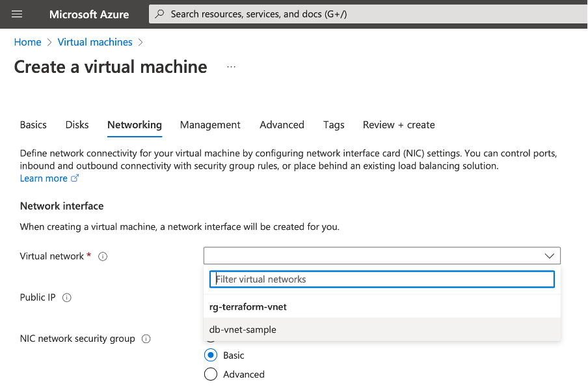Choose db-vnet-sample virtual network
Image resolution: width=588 pixels, height=388 pixels.
tap(382, 329)
